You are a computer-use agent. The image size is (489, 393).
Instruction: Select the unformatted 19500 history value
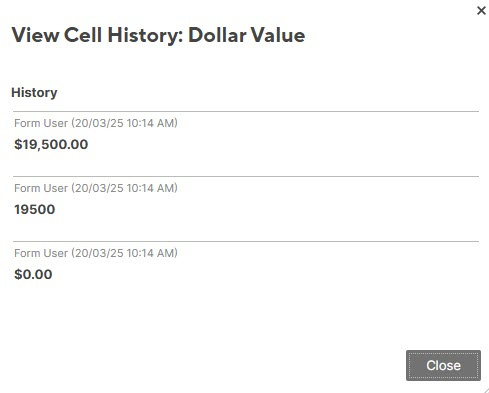(x=35, y=209)
